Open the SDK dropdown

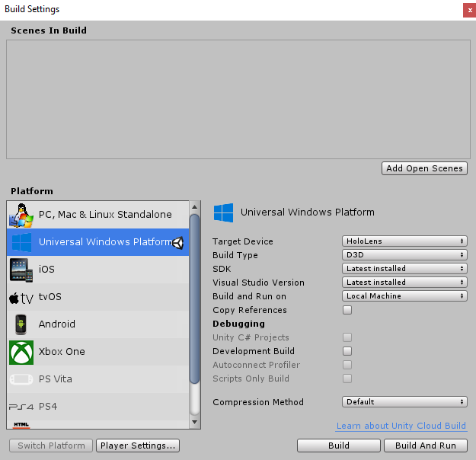404,268
